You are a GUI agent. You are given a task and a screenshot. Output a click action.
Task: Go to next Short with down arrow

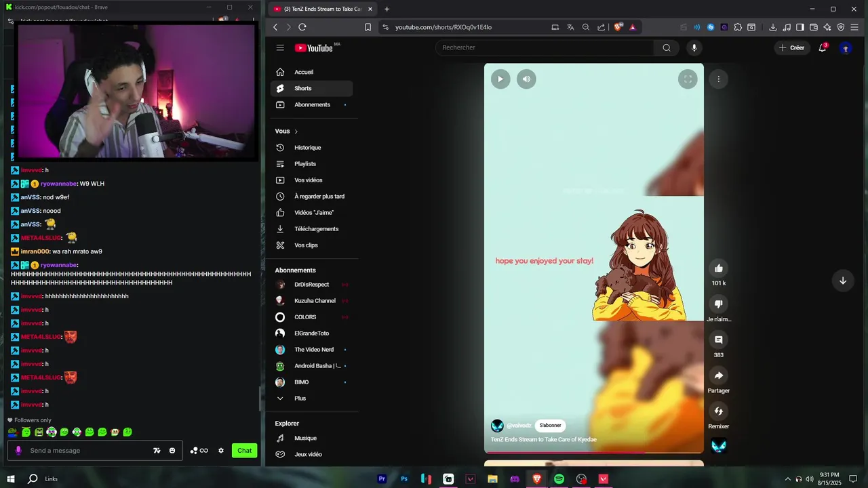843,281
